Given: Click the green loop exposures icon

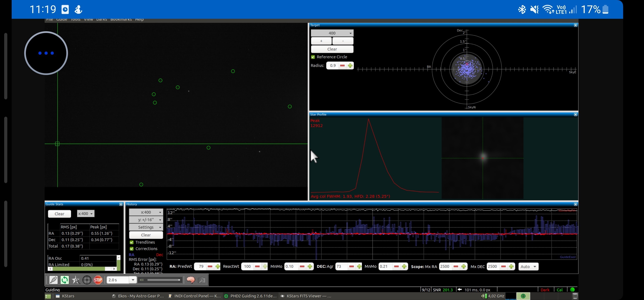Looking at the screenshot, I should pyautogui.click(x=64, y=280).
